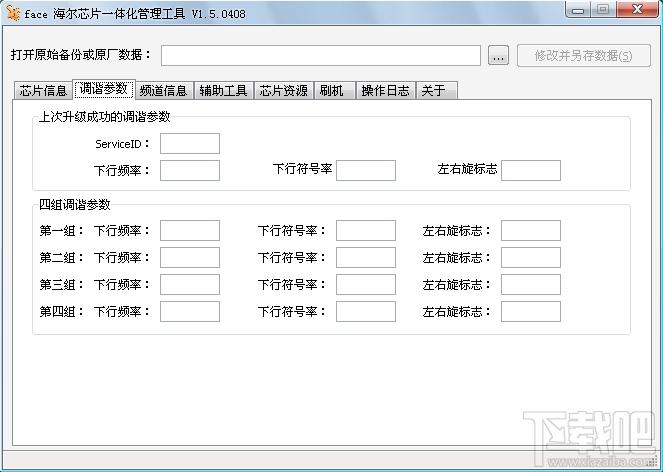Focus 第一组 左右旋标志 field
The image size is (663, 472).
pyautogui.click(x=531, y=231)
